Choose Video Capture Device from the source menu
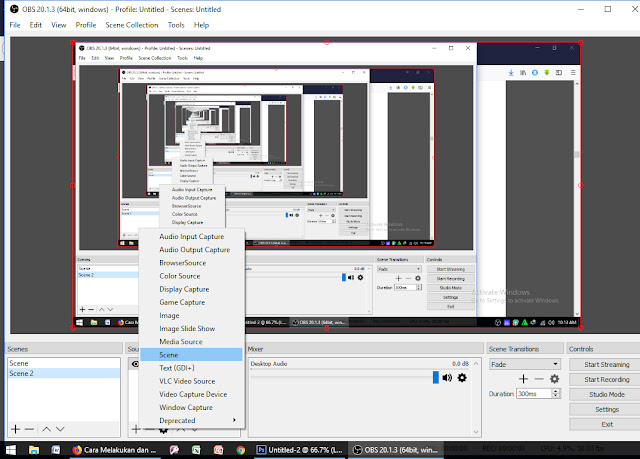Screen dimensions: 640x459 (191, 394)
